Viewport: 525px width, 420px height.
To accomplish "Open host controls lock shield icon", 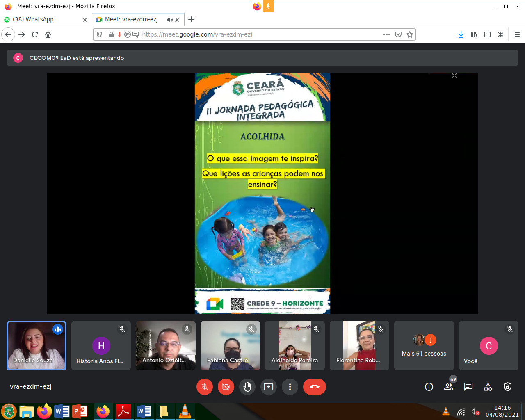I will click(x=508, y=387).
